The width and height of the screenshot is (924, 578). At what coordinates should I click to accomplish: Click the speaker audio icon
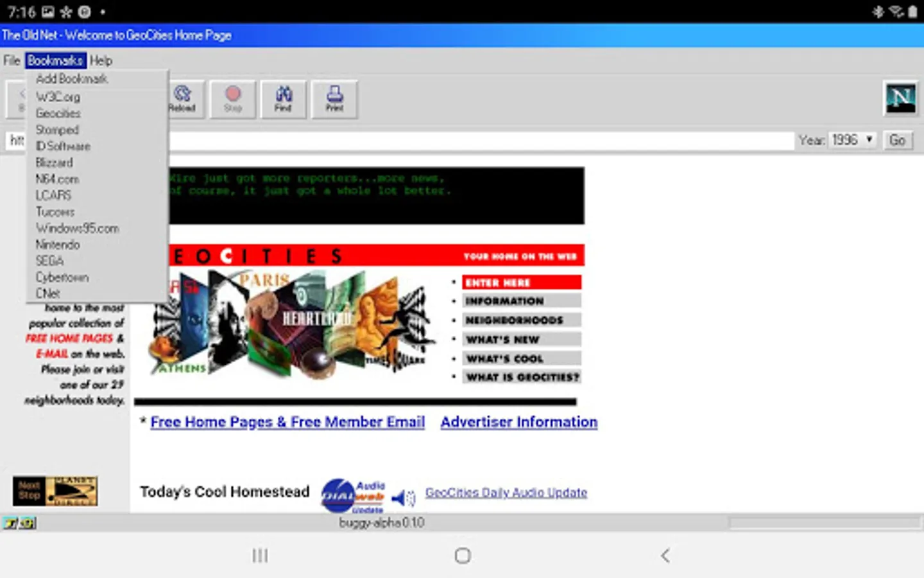[403, 498]
